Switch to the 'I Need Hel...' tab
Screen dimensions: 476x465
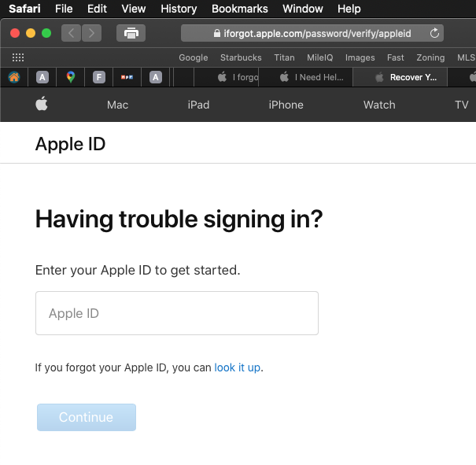(x=306, y=77)
